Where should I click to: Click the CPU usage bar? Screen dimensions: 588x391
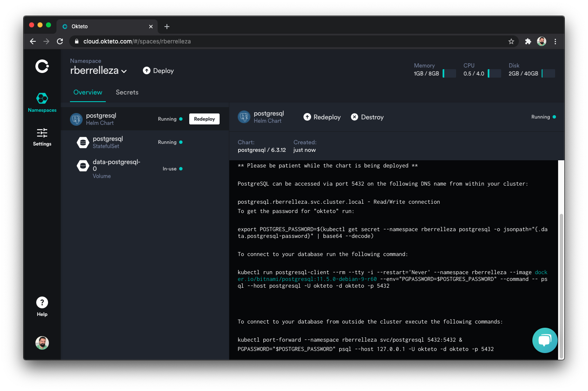(494, 73)
